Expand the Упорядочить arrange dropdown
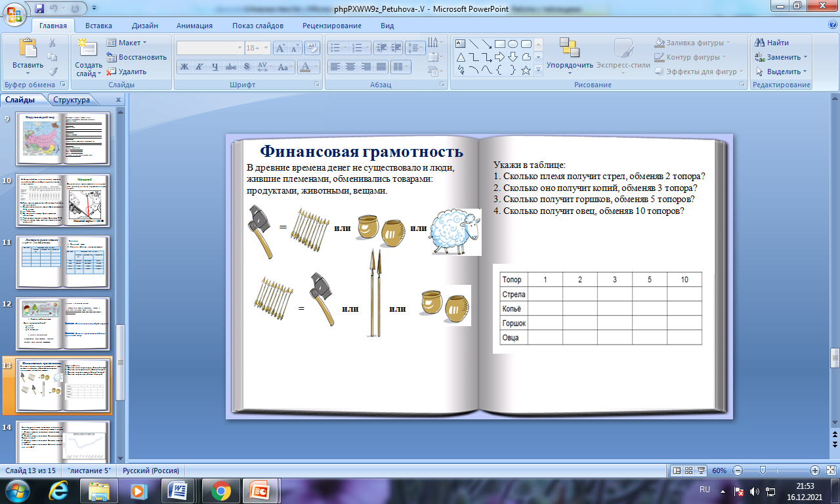 570,66
